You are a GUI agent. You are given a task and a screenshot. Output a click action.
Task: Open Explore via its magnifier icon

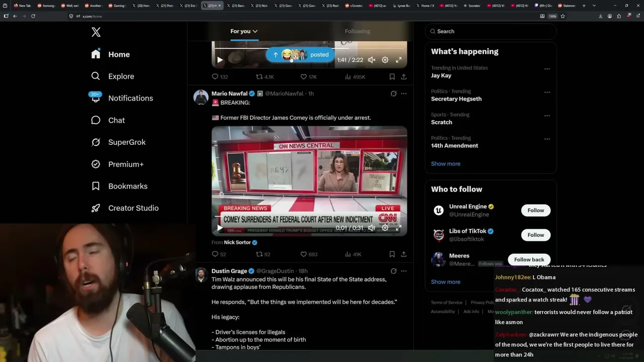pyautogui.click(x=96, y=76)
